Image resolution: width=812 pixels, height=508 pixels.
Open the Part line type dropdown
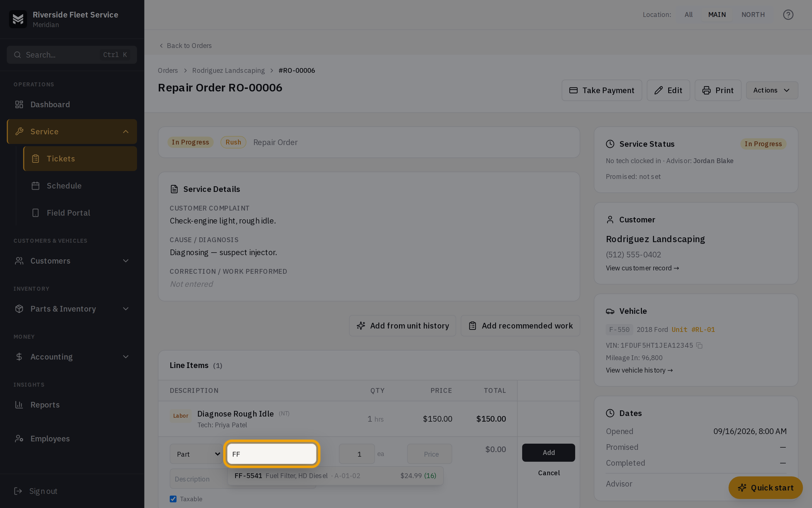pos(196,454)
